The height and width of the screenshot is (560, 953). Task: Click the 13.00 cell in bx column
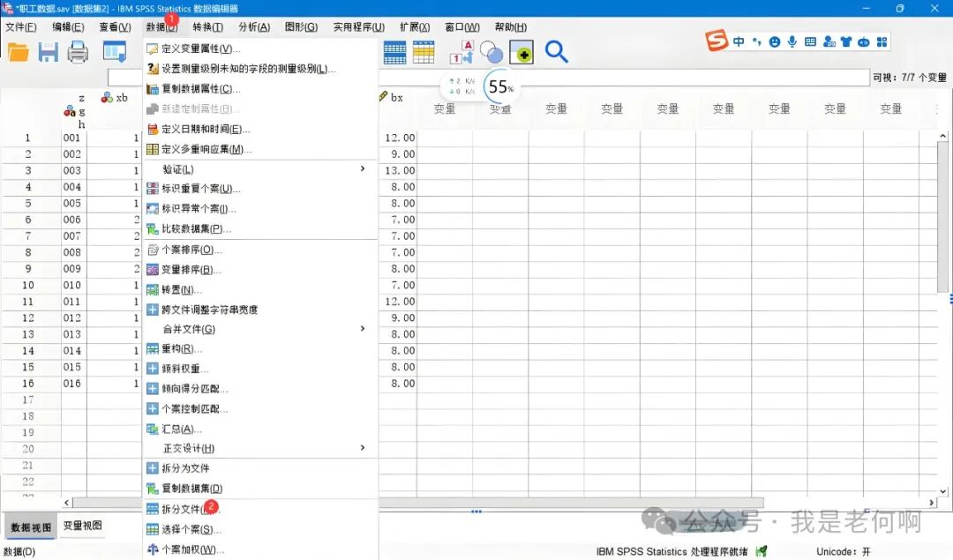[x=398, y=171]
